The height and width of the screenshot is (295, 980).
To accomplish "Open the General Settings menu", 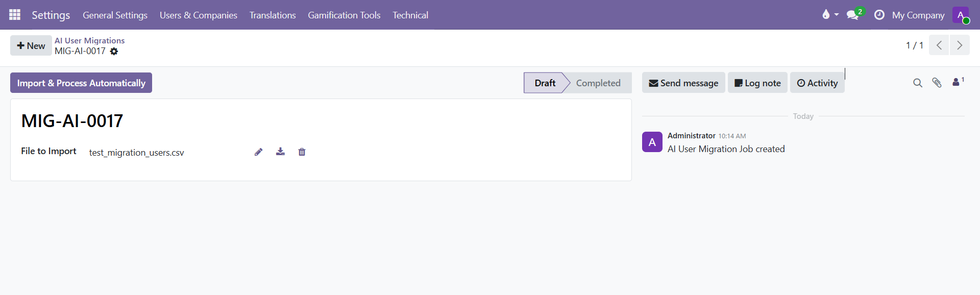I will coord(115,15).
